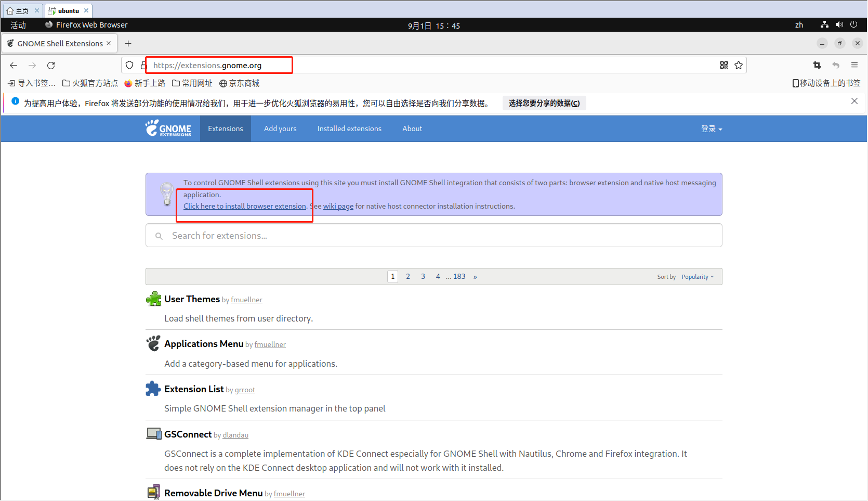The image size is (868, 501).
Task: Go to results page 4
Action: tap(438, 276)
